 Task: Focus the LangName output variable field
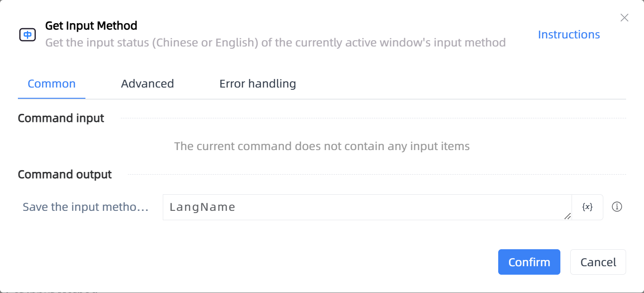click(x=367, y=207)
